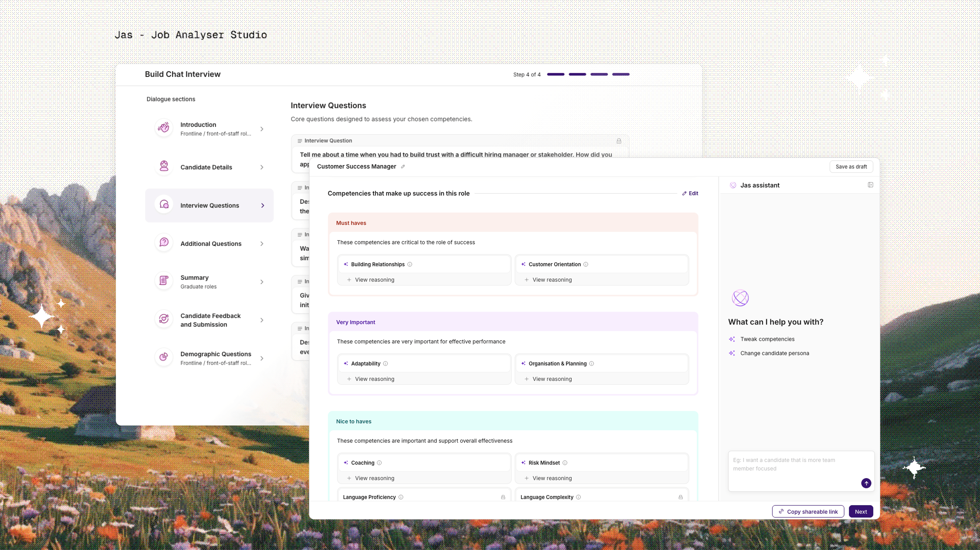Click Save as draft
Viewport: 980px width, 550px height.
click(x=851, y=167)
